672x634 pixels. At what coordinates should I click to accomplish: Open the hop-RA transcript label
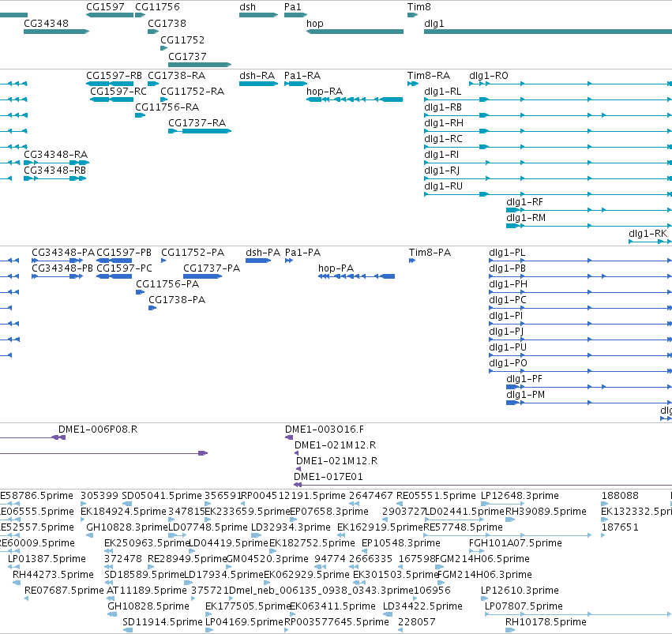(x=325, y=92)
